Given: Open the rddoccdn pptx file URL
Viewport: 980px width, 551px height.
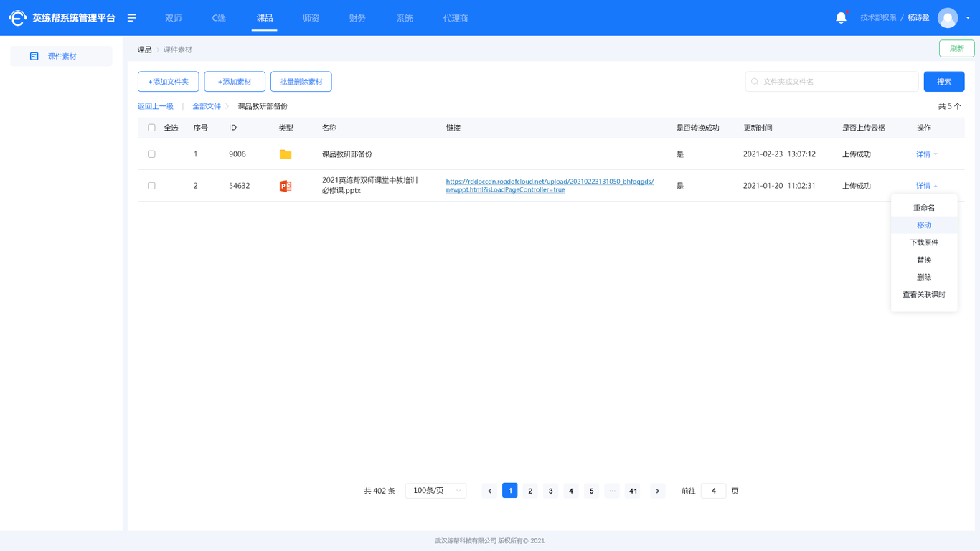Looking at the screenshot, I should pyautogui.click(x=550, y=186).
